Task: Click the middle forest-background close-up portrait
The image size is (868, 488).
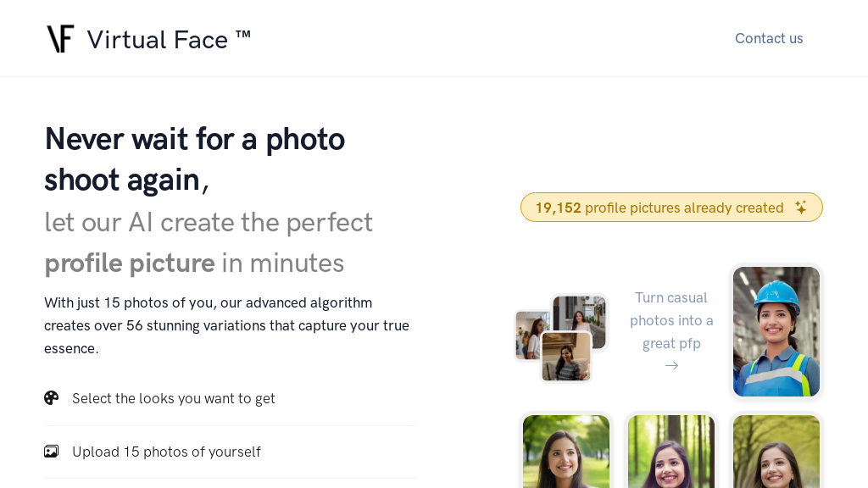Action: 670,452
